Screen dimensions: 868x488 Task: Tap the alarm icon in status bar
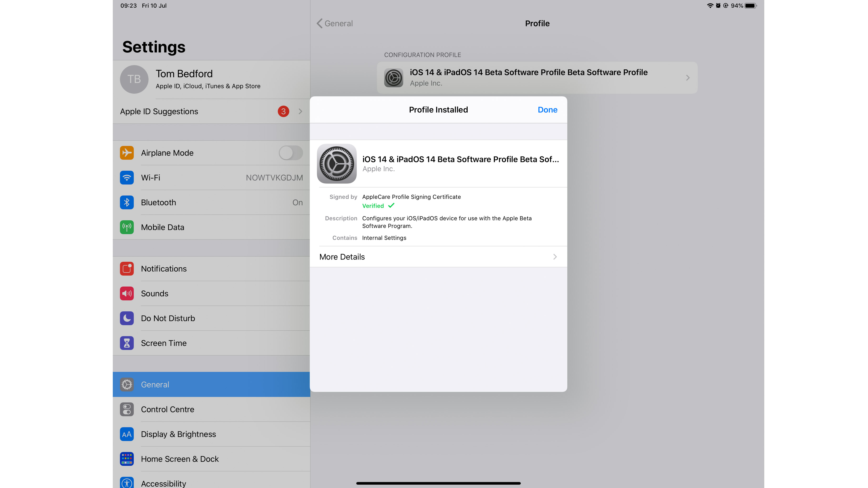718,6
